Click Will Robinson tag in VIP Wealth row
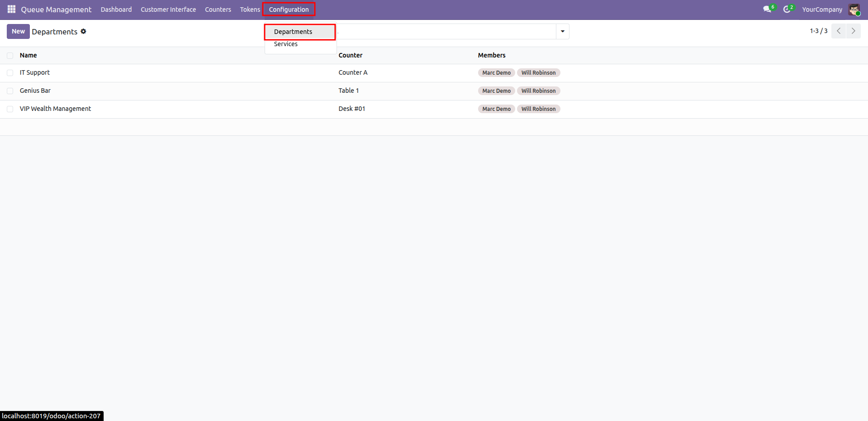This screenshot has height=421, width=868. click(x=538, y=109)
